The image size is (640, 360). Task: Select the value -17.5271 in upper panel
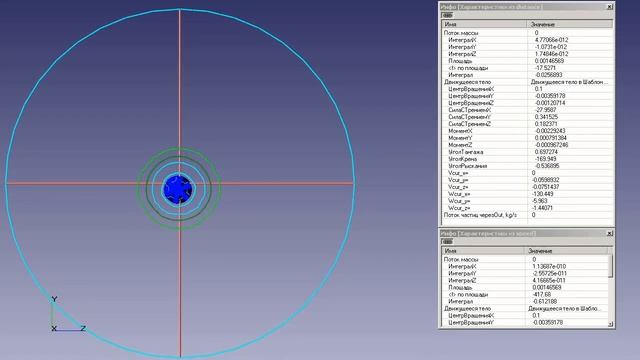pyautogui.click(x=545, y=68)
